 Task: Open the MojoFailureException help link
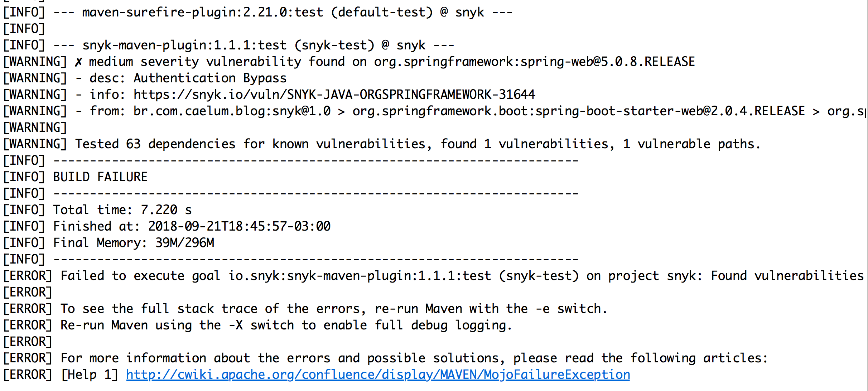(378, 375)
